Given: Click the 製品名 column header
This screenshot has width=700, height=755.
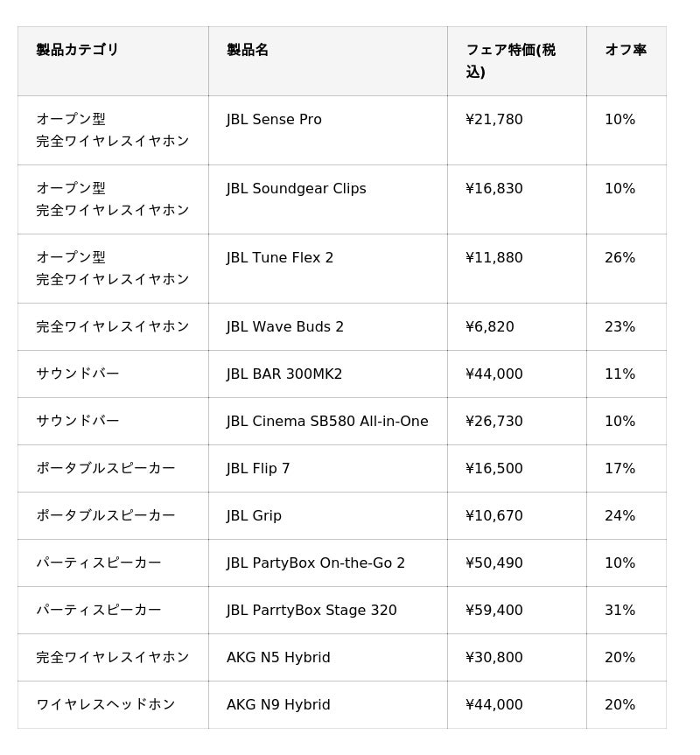Looking at the screenshot, I should (248, 50).
